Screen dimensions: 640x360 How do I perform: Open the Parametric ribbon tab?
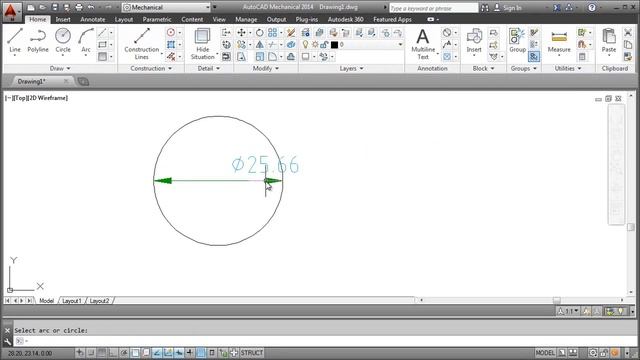pyautogui.click(x=157, y=19)
